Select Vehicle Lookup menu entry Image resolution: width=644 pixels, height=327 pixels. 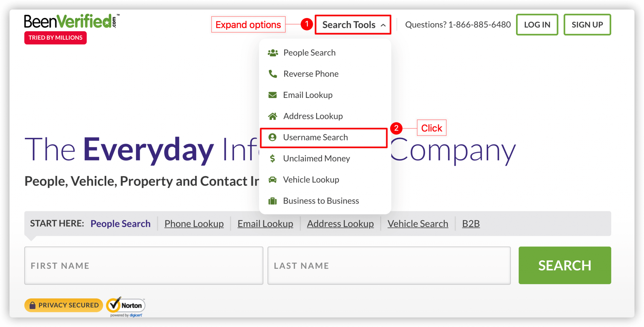325,180
